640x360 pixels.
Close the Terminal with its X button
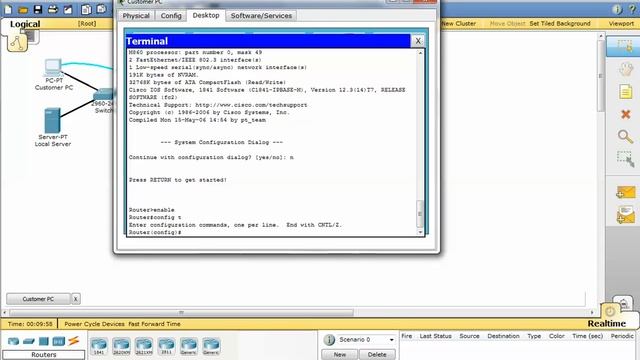coord(418,41)
